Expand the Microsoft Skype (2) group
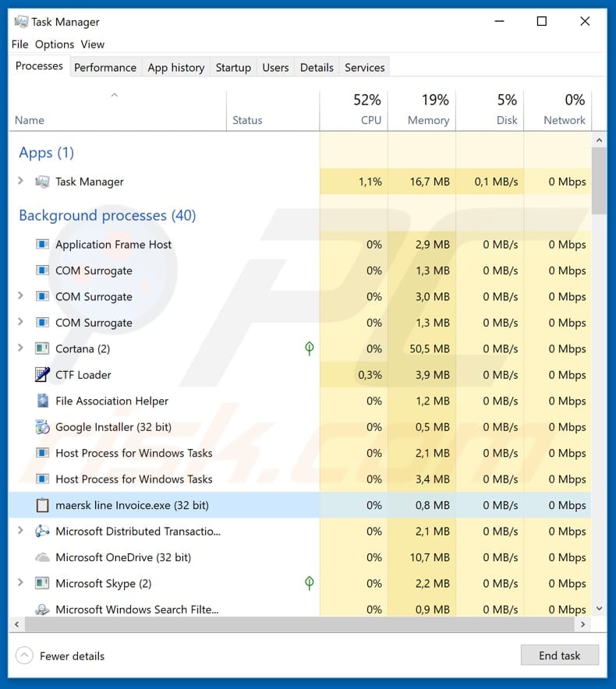This screenshot has height=689, width=616. tap(20, 583)
